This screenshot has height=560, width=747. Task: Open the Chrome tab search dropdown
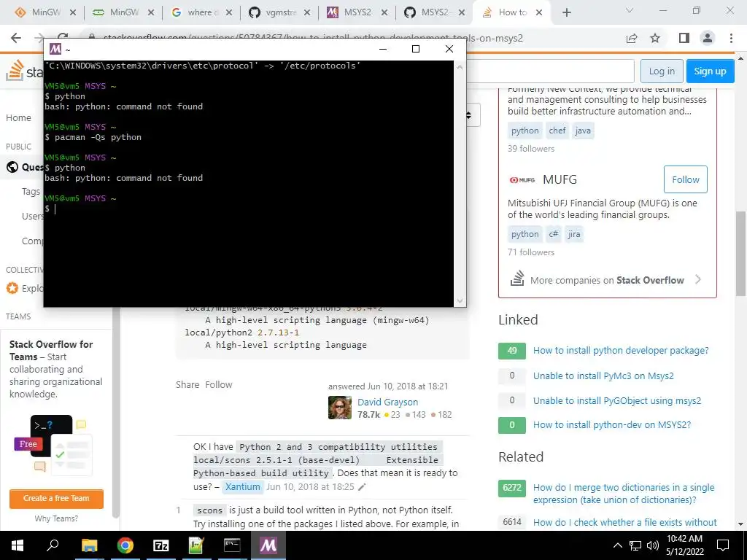tap(629, 10)
